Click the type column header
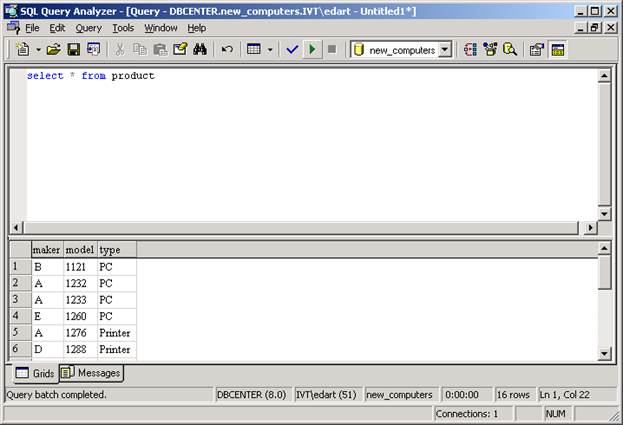 [117, 250]
